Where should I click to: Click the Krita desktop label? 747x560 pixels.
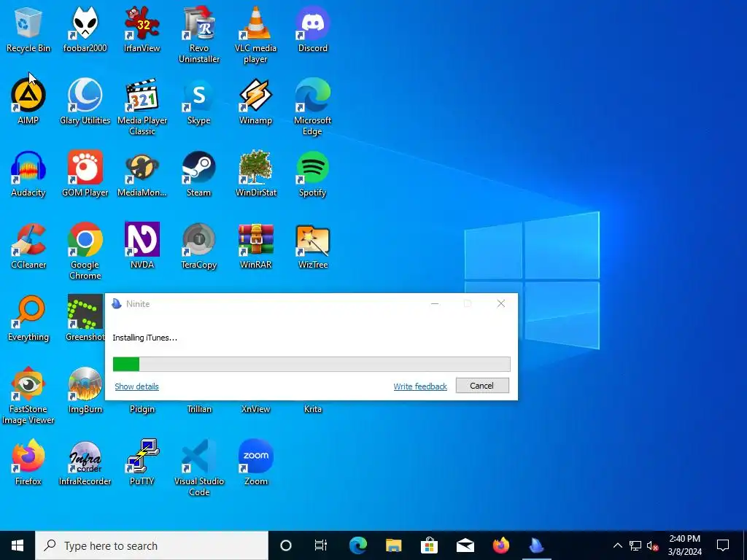point(312,409)
